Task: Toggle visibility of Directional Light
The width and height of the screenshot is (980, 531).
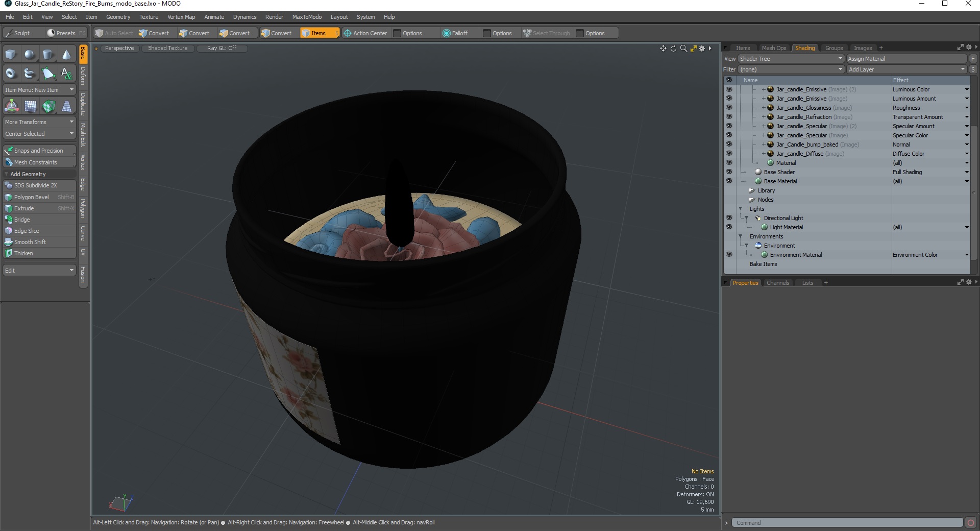Action: point(729,218)
